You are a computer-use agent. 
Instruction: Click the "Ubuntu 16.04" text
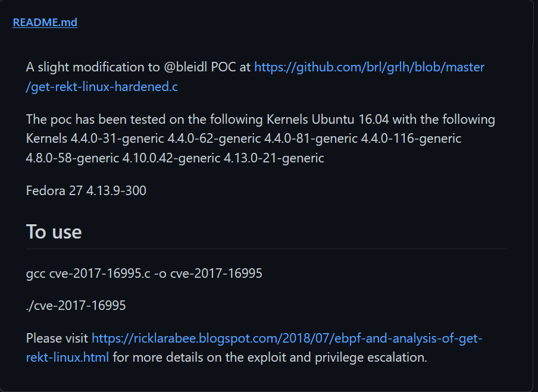[351, 120]
